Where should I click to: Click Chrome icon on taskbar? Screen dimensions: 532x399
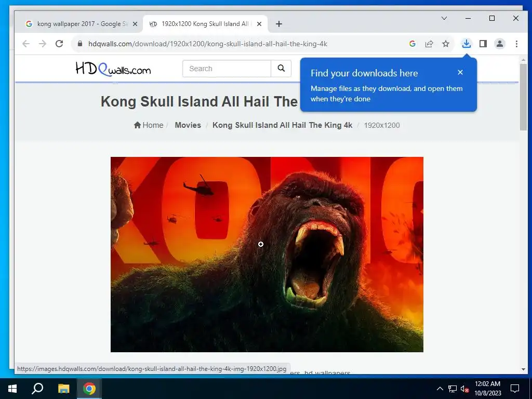89,389
